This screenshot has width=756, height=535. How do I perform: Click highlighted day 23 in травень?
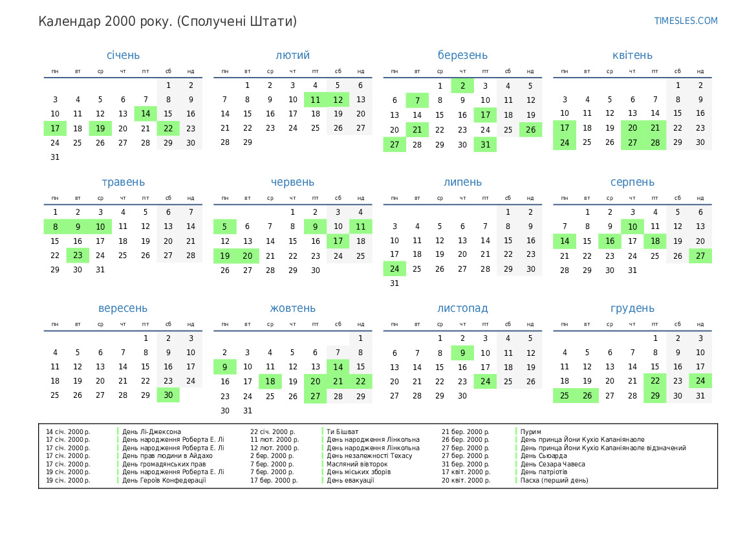pos(78,255)
